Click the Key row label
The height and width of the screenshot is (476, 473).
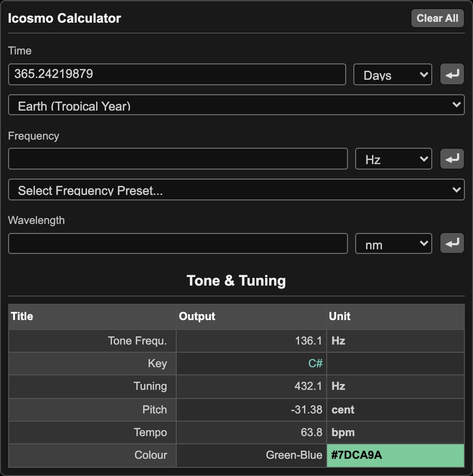[158, 364]
